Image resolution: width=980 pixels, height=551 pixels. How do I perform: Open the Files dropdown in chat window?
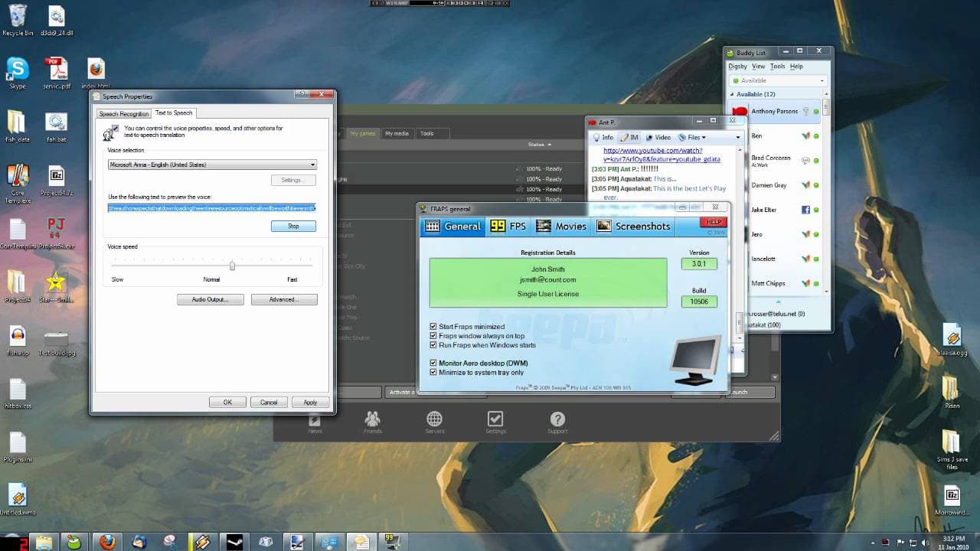pos(691,138)
